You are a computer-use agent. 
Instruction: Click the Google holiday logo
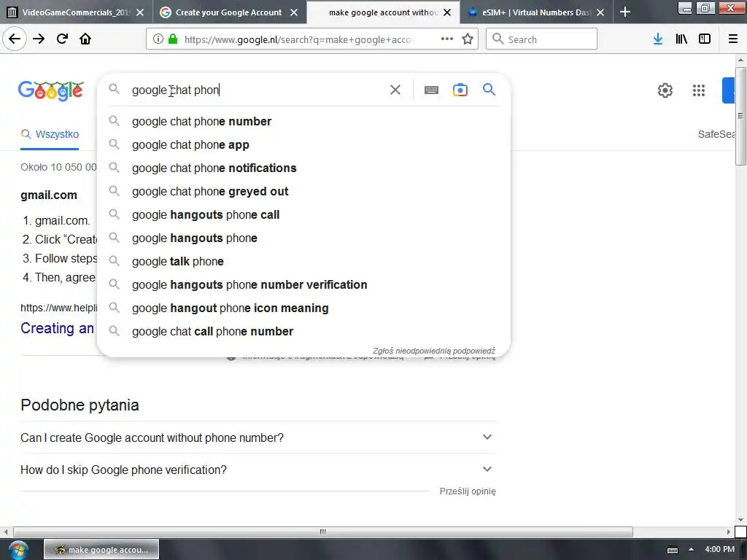(51, 90)
